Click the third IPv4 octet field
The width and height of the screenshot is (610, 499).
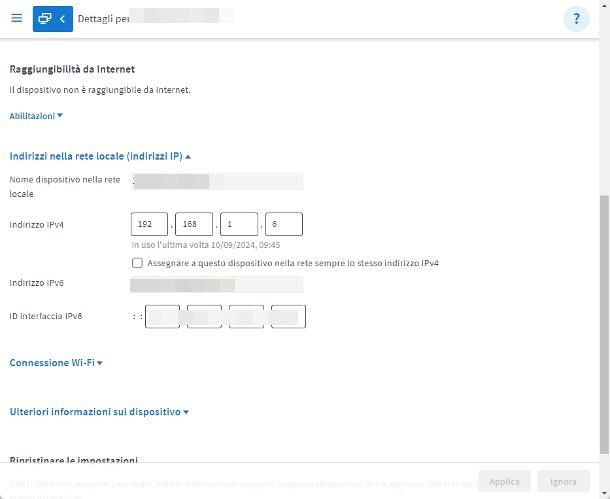238,224
